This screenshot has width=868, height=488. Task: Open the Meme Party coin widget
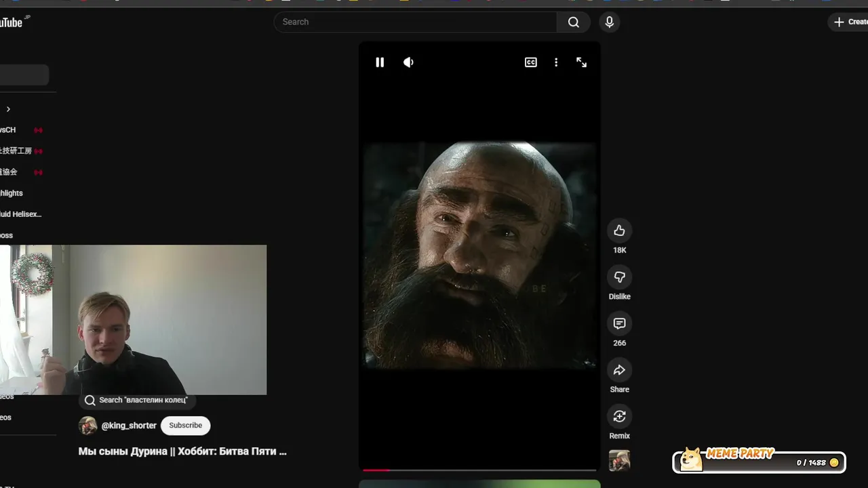coord(759,462)
